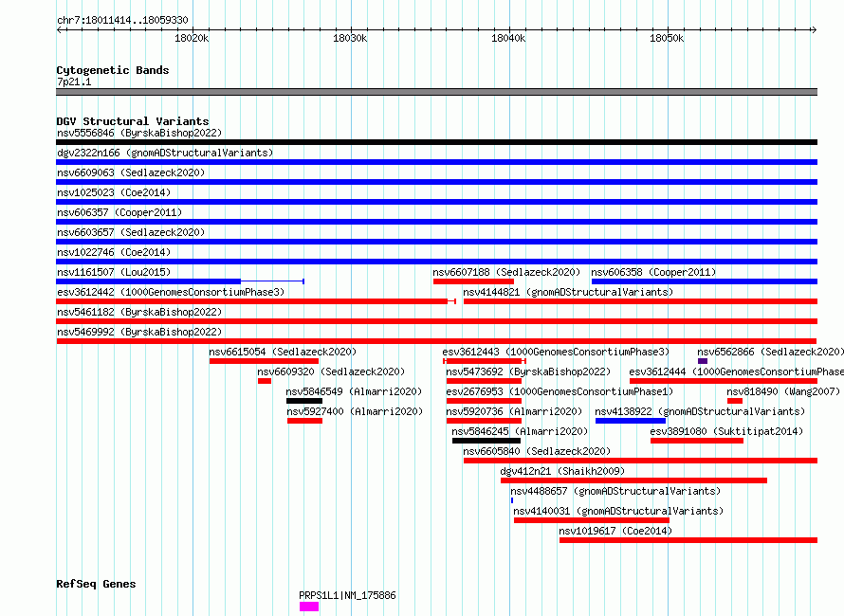Screen dimensions: 844x616
Task: Click nsv6607188 (Sedlazeck2020) label
Action: pyautogui.click(x=506, y=272)
